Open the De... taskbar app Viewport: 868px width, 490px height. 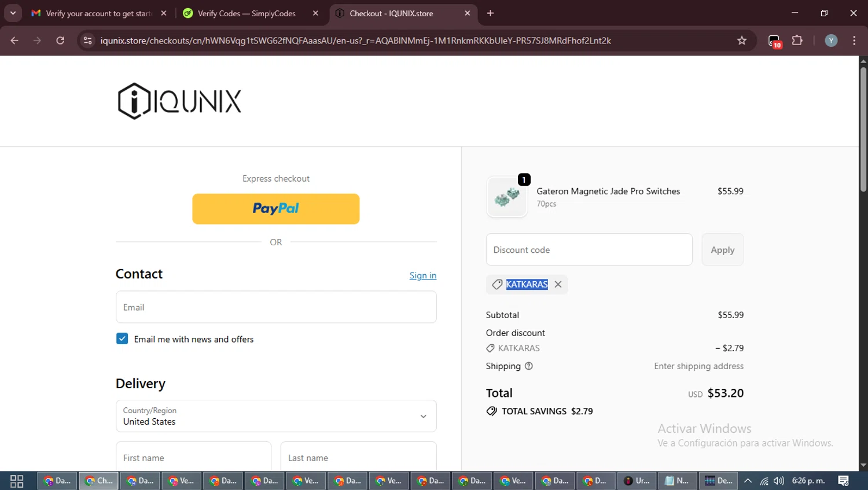point(719,481)
